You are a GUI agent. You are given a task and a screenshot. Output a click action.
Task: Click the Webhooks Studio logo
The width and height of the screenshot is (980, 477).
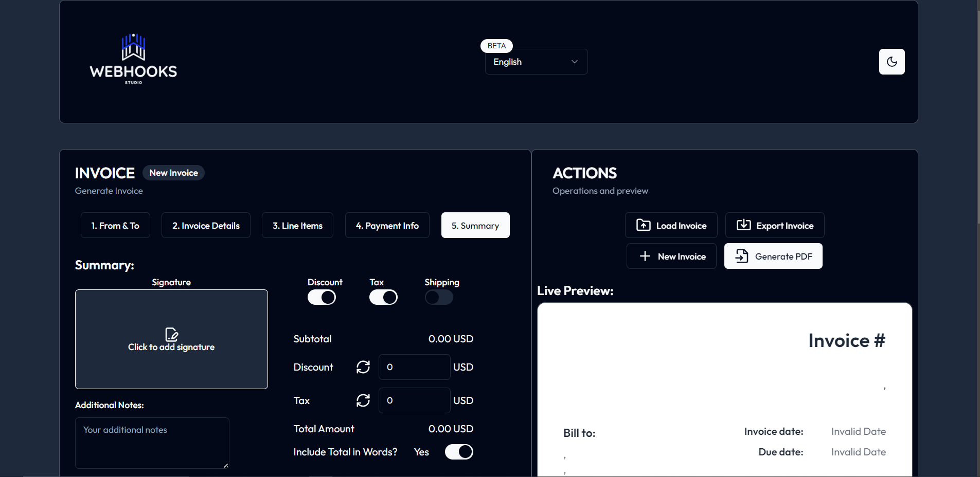pos(133,59)
